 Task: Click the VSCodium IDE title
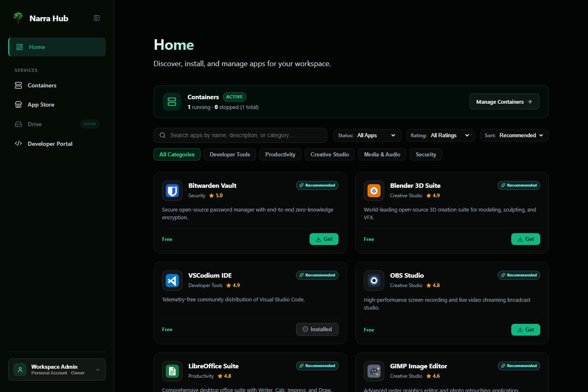pos(210,275)
